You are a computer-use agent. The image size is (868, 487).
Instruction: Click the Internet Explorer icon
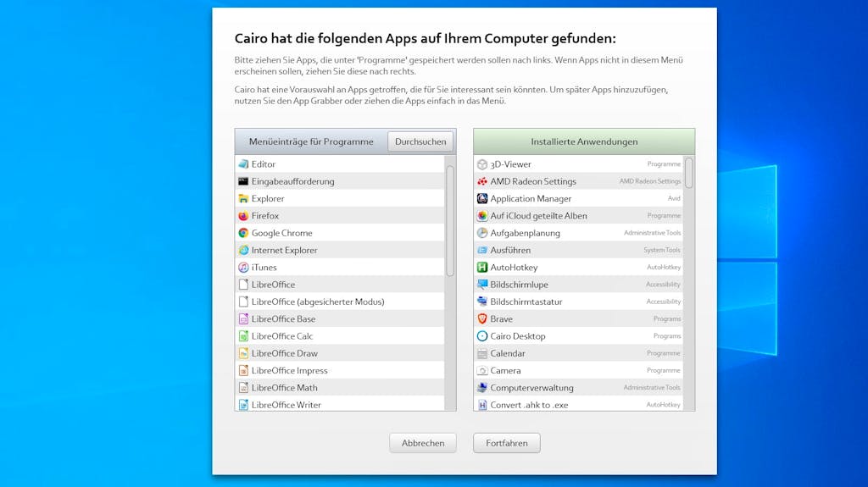243,250
